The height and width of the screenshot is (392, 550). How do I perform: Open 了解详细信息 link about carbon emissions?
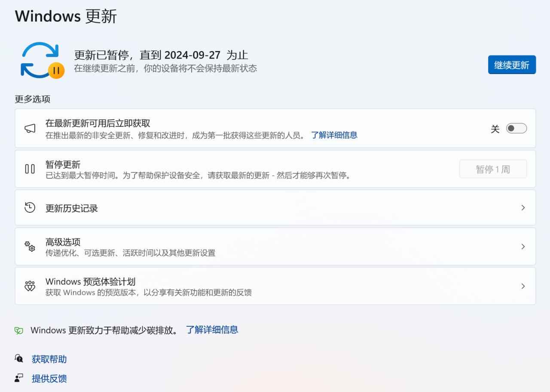point(212,330)
